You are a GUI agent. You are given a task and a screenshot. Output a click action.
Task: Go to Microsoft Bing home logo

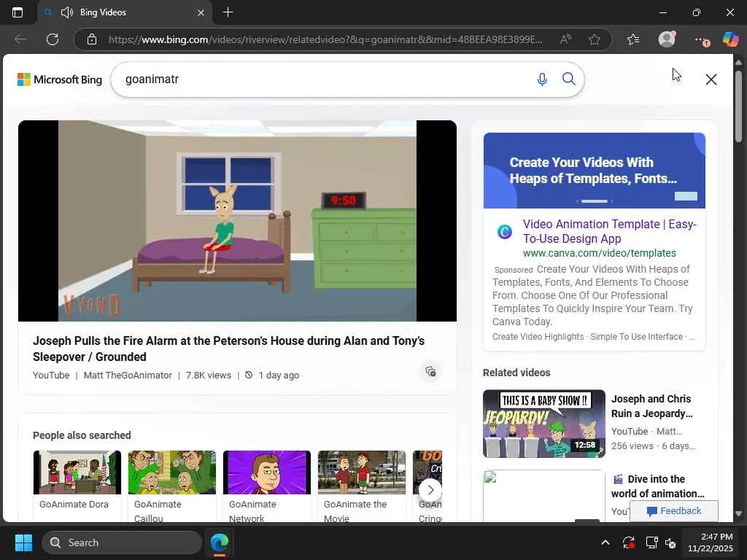60,79
